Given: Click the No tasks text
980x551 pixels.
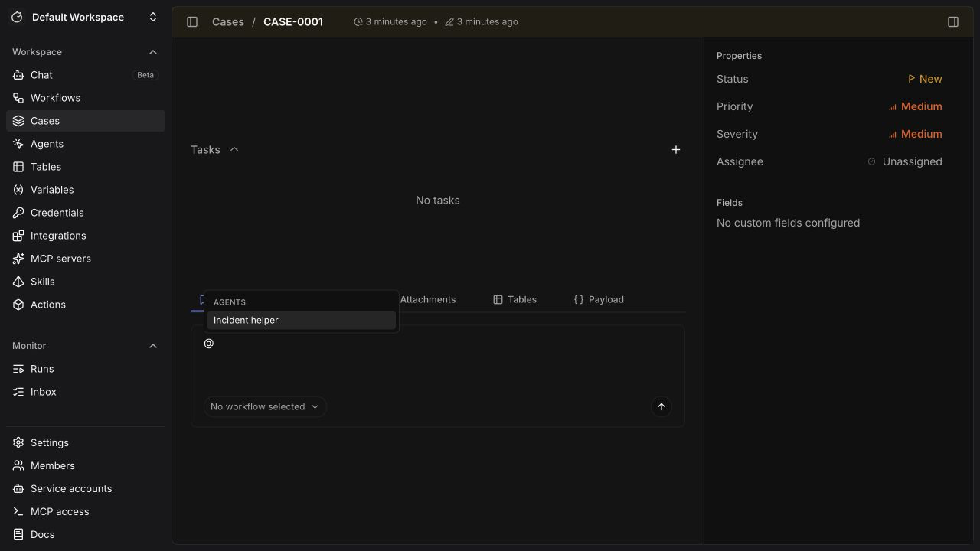Looking at the screenshot, I should coord(438,201).
